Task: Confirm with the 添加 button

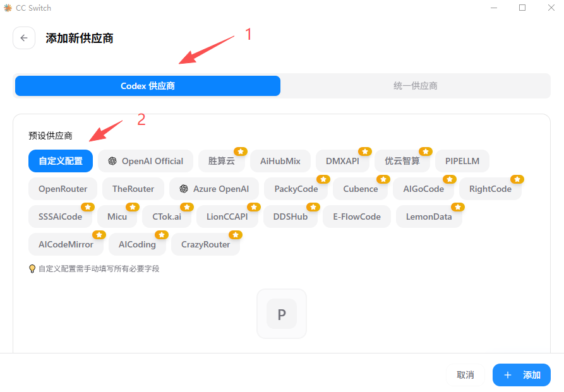Action: tap(522, 375)
